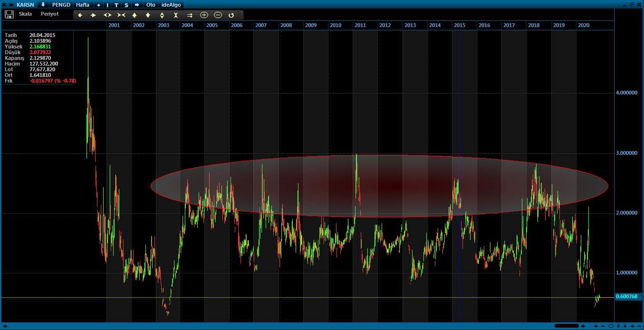The image size is (644, 330).
Task: Click the T icon in title bar
Action: click(116, 5)
